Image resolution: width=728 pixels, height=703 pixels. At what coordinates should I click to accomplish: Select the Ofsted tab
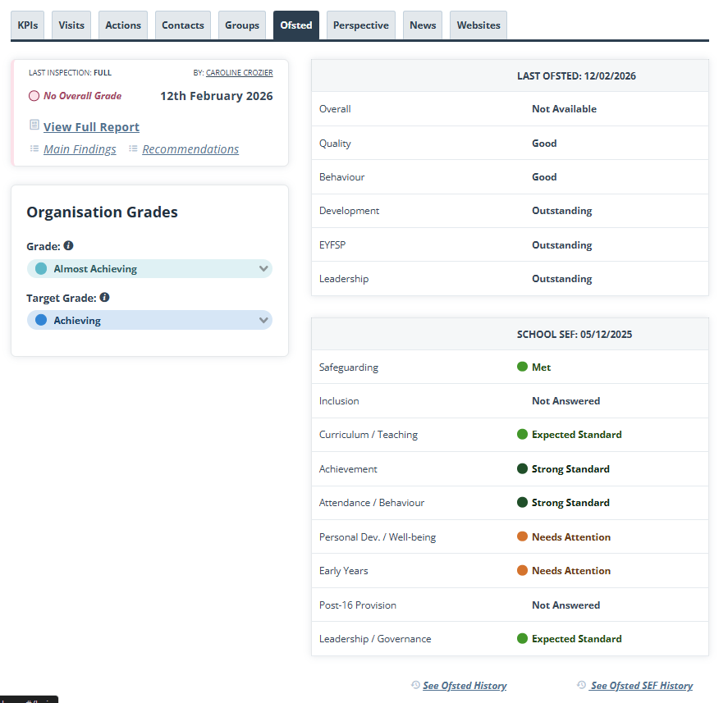[x=296, y=25]
